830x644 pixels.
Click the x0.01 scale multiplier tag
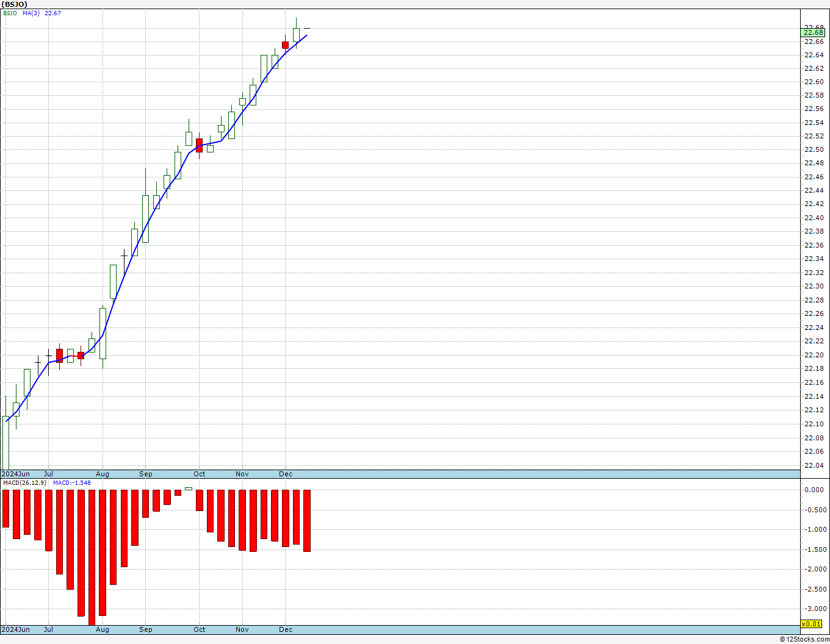coord(811,624)
